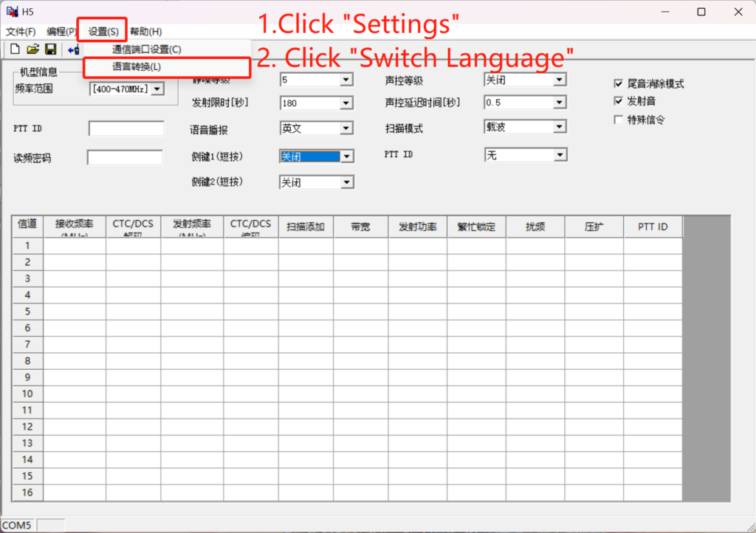This screenshot has height=533, width=756.
Task: Select channel row 8 header
Action: click(x=27, y=361)
